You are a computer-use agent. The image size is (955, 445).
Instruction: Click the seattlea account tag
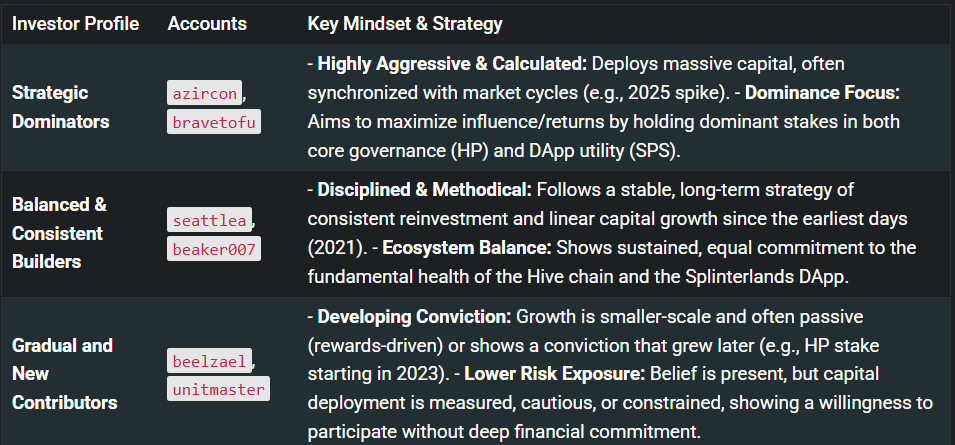[210, 219]
